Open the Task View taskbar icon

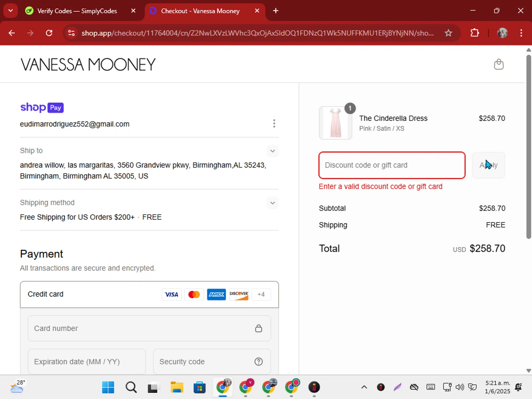click(153, 387)
